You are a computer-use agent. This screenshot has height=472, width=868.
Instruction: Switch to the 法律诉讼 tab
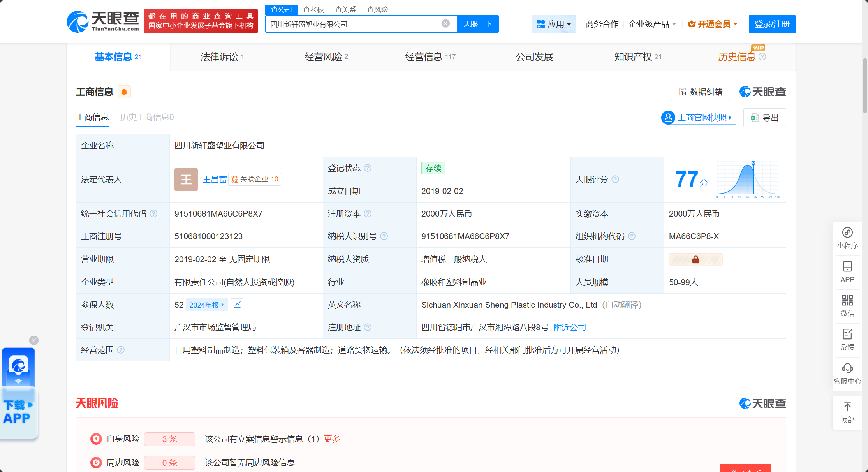coord(222,57)
